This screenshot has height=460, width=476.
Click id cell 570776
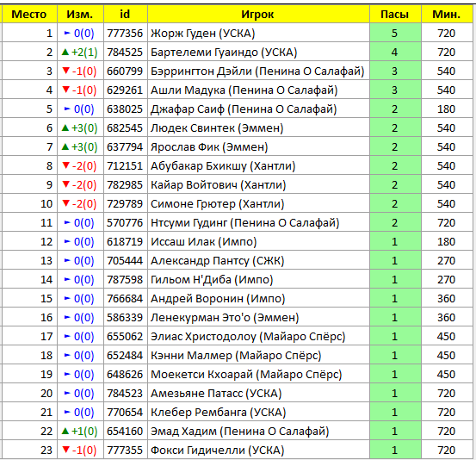click(125, 223)
